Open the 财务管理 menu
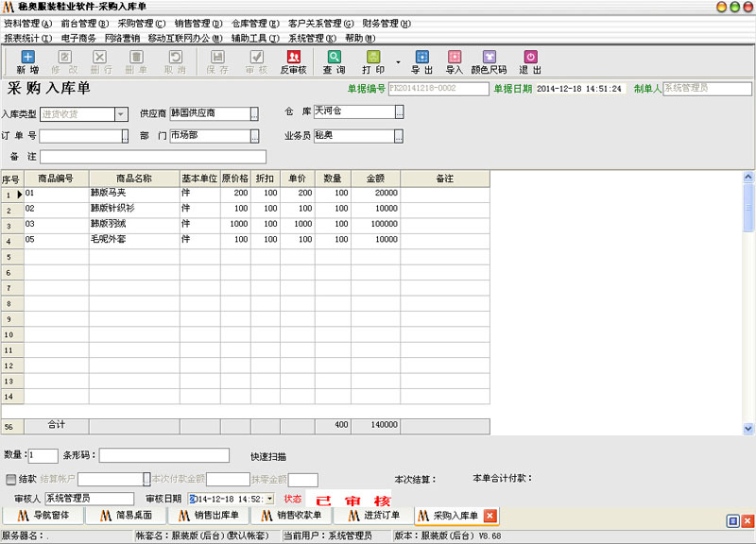756x544 pixels. pyautogui.click(x=387, y=24)
